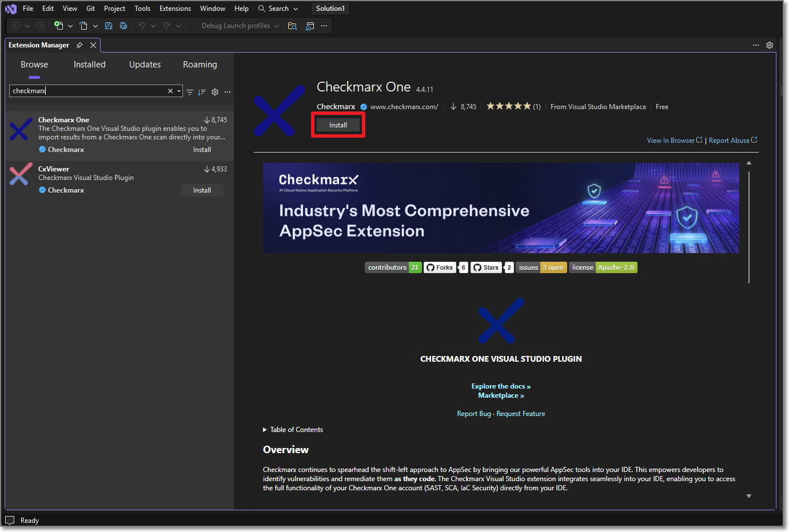789x532 pixels.
Task: Open the search box history dropdown arrow
Action: click(x=179, y=91)
